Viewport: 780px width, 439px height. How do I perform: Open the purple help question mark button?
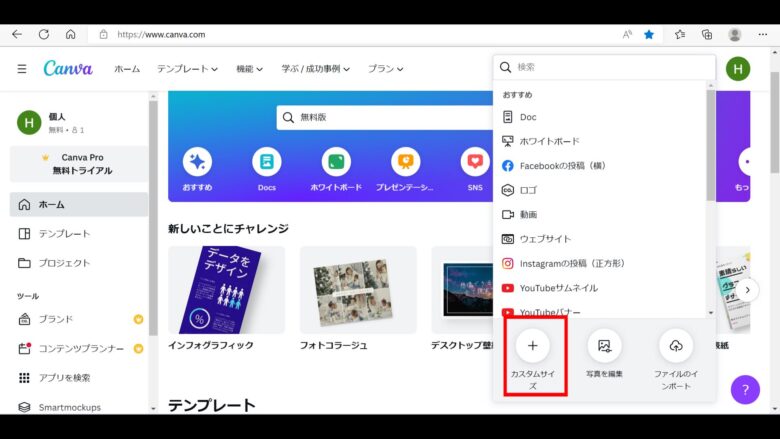[745, 390]
